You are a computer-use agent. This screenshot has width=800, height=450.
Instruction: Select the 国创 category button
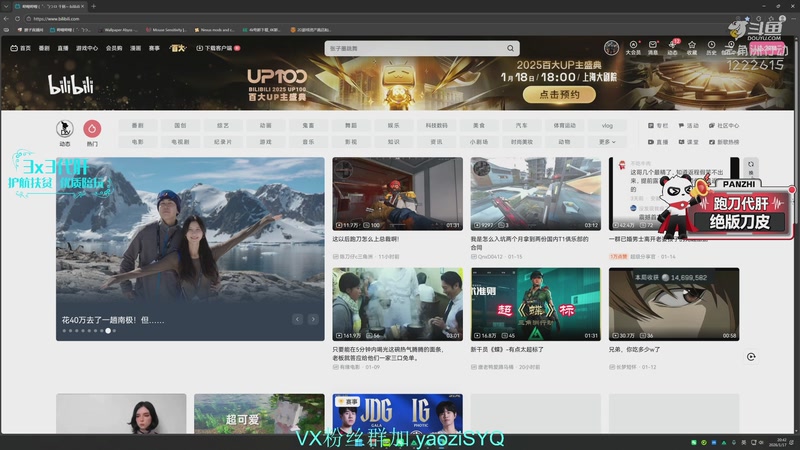[x=180, y=126]
